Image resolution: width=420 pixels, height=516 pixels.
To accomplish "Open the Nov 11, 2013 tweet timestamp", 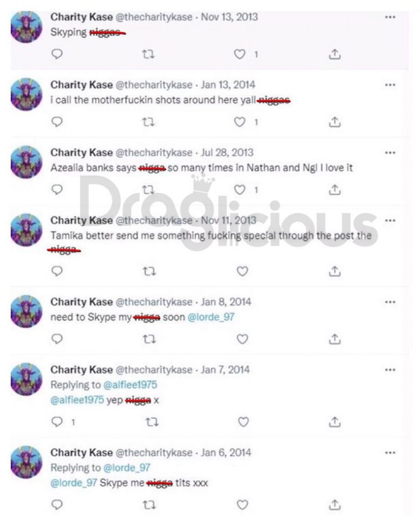I will pyautogui.click(x=229, y=220).
